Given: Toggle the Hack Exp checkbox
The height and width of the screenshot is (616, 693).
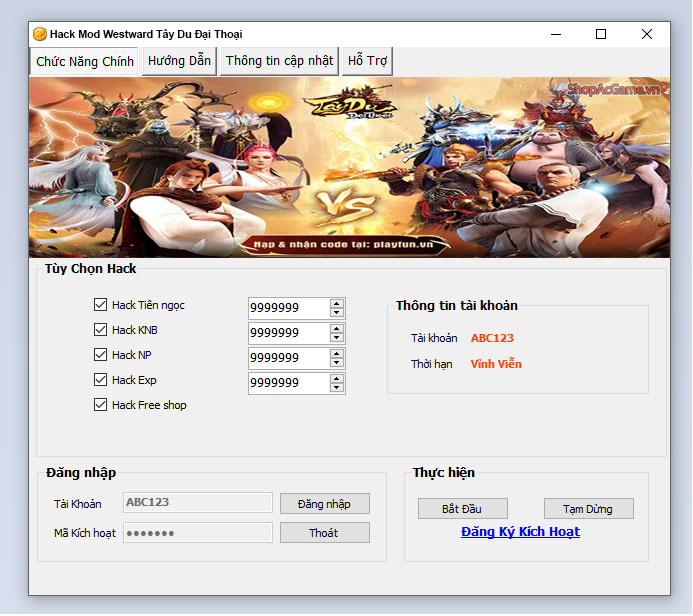Looking at the screenshot, I should click(x=100, y=380).
